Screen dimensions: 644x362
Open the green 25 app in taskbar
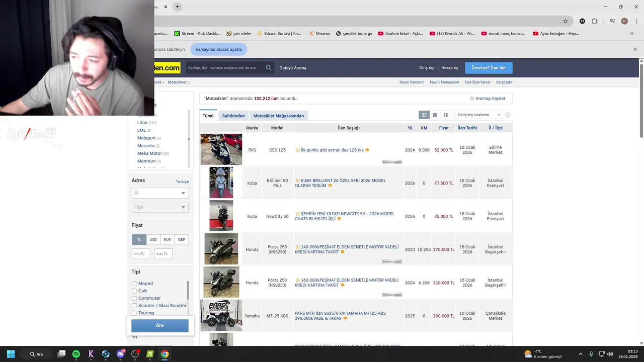coord(149,354)
